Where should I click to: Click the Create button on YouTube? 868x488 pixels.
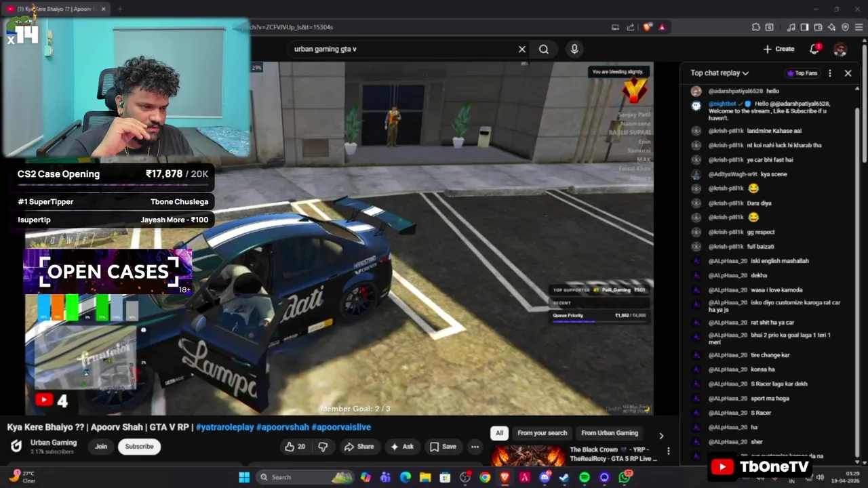click(778, 49)
